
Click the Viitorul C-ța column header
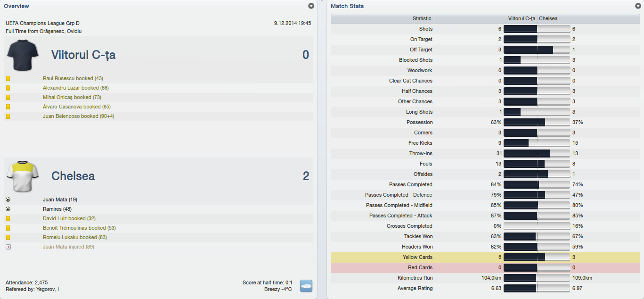pos(522,19)
